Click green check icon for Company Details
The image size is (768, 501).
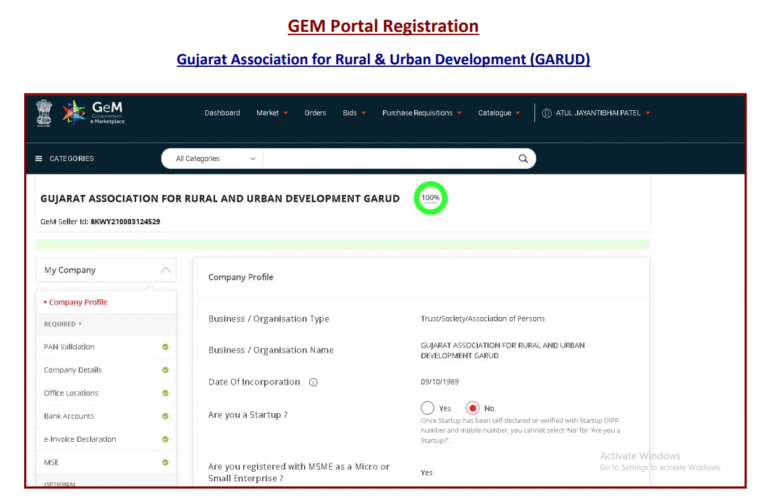(x=166, y=370)
